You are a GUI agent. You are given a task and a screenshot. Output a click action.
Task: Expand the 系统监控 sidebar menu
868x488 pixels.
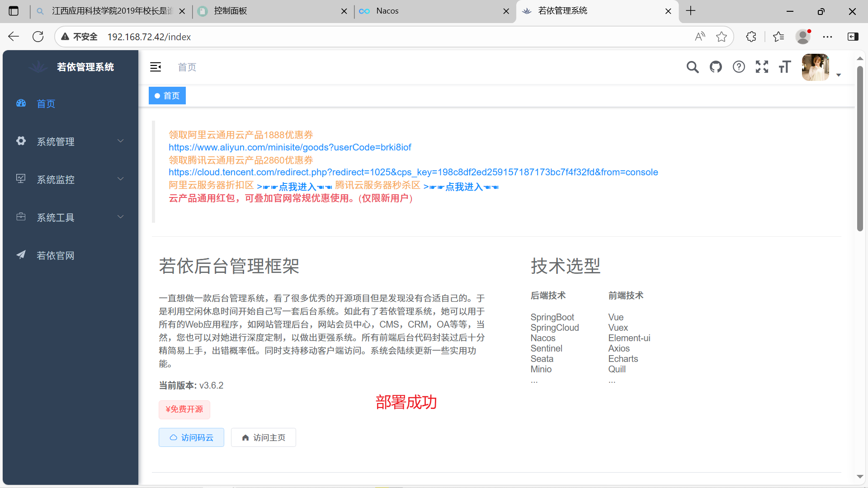coord(71,179)
